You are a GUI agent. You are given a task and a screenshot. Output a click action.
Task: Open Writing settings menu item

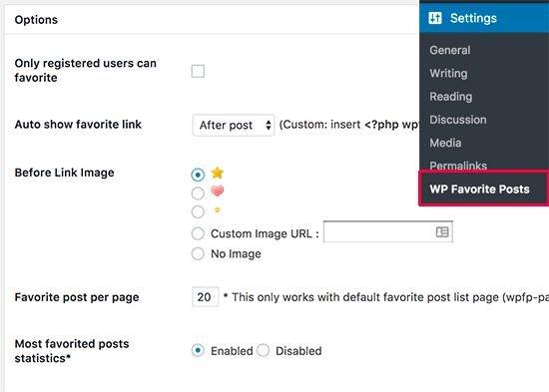pos(448,73)
